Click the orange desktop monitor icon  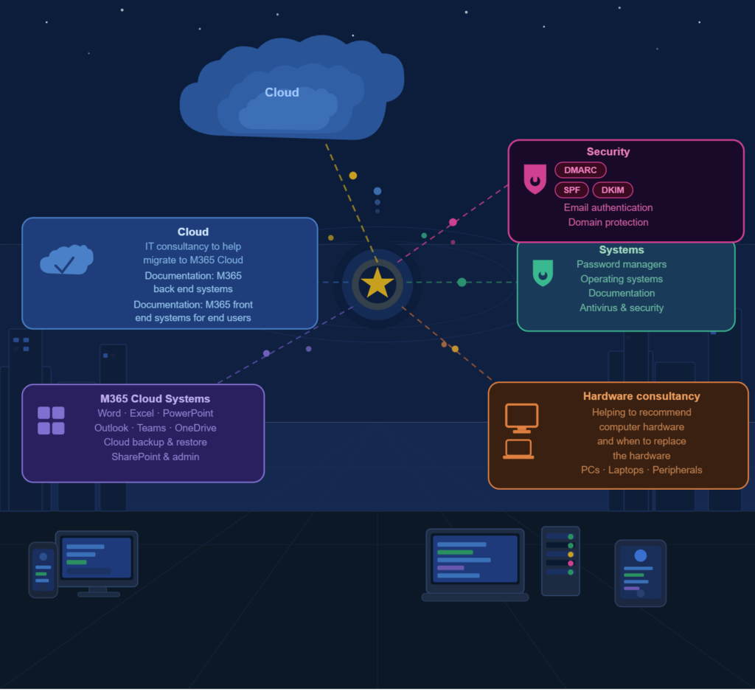coord(521,417)
